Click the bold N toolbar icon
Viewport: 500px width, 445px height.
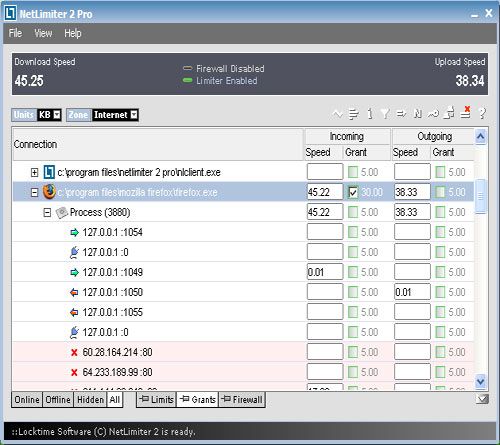pyautogui.click(x=417, y=114)
